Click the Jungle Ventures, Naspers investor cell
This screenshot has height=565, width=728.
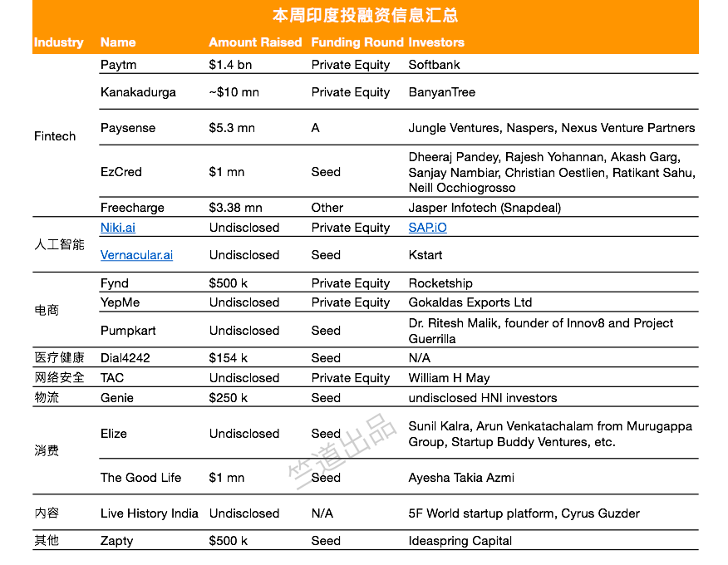tap(552, 128)
